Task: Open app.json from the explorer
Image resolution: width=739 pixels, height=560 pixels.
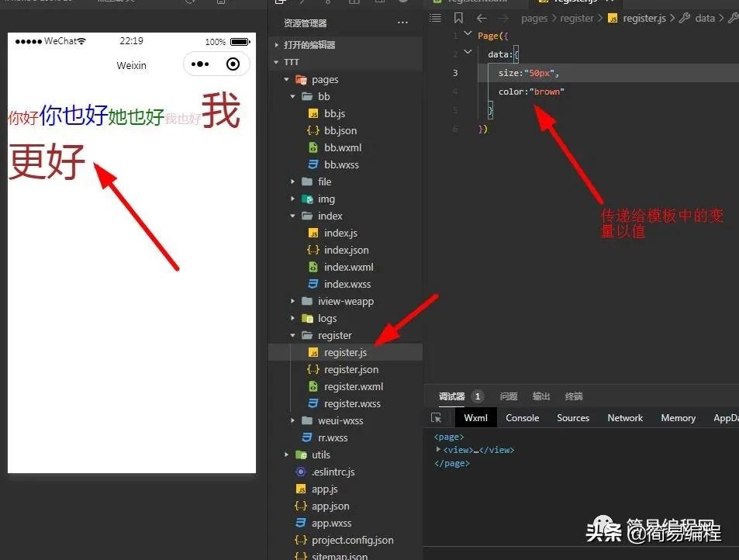Action: pyautogui.click(x=330, y=506)
